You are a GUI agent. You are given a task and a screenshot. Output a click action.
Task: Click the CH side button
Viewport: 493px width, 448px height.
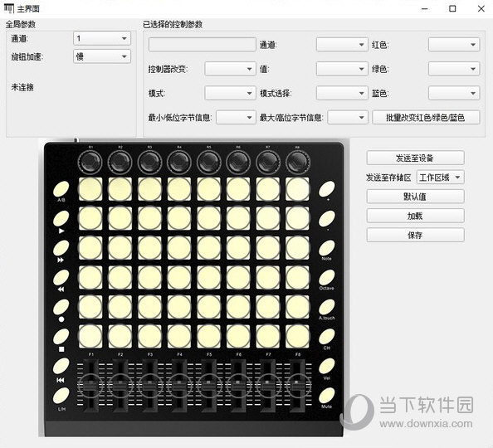(327, 336)
